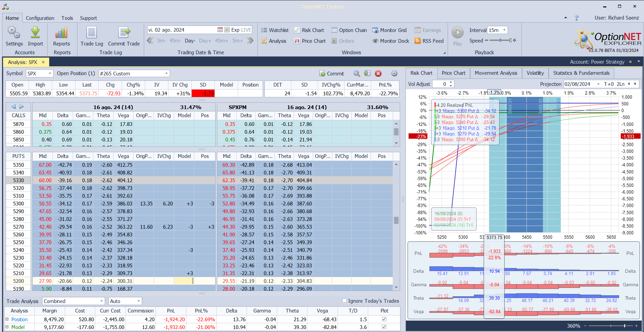Move projection back with the left arrow

point(629,84)
